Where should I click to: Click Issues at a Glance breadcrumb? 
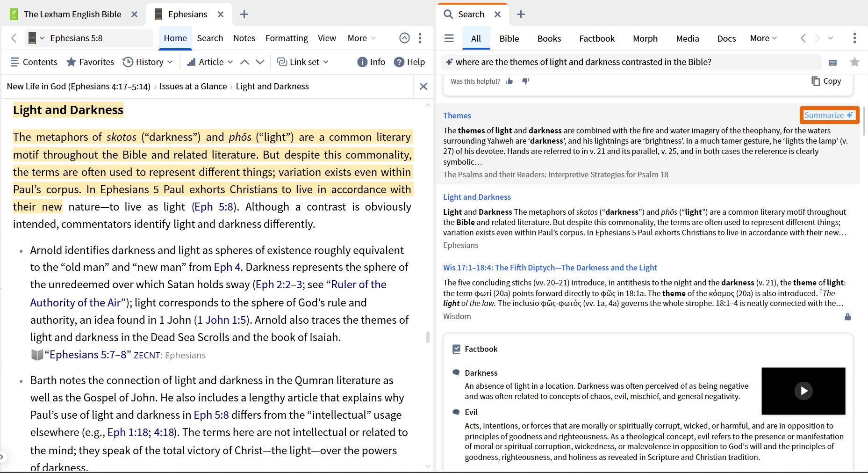(x=193, y=87)
